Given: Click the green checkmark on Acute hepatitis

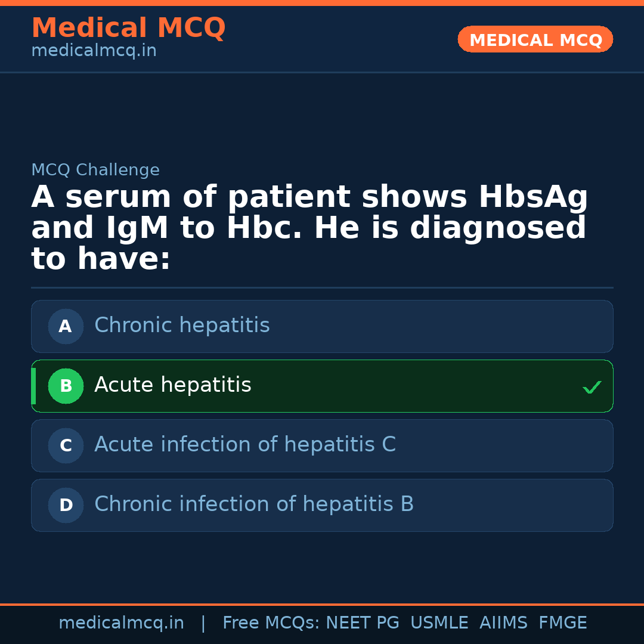Looking at the screenshot, I should [592, 388].
